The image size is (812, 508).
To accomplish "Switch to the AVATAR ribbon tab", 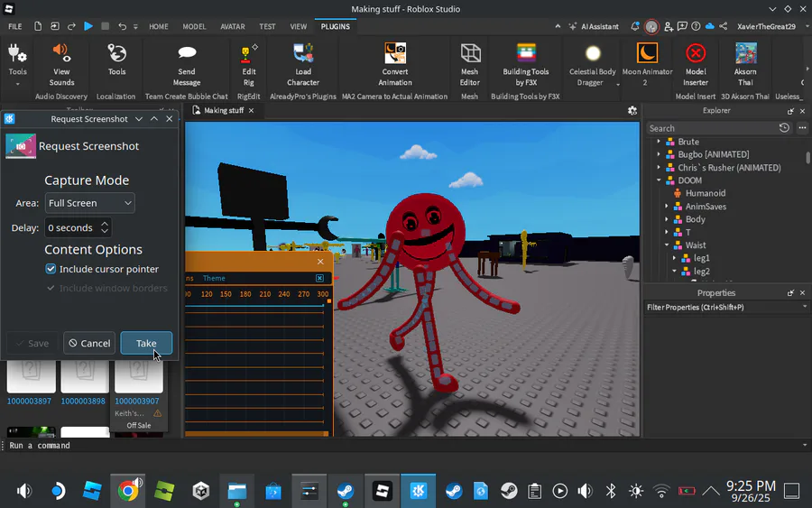I will tap(233, 26).
